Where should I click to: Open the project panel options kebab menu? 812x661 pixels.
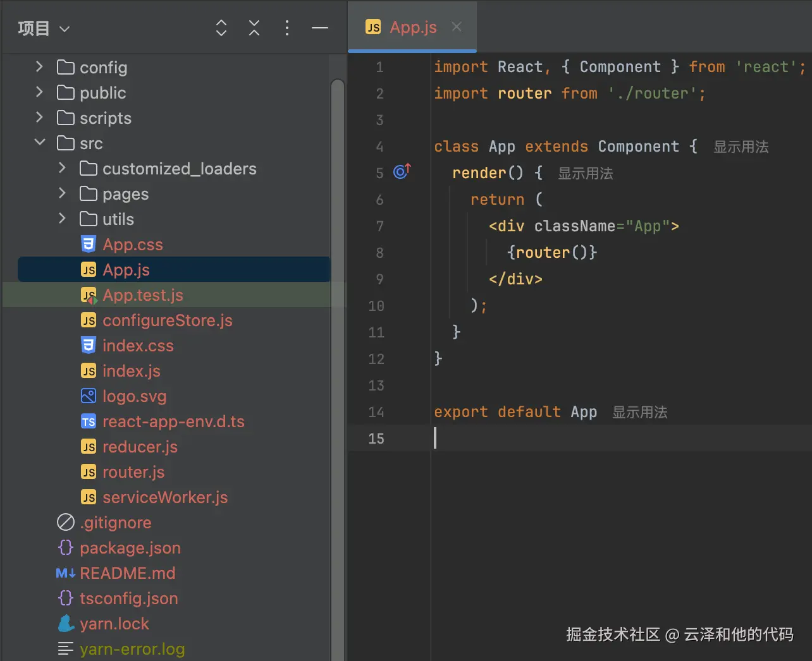(286, 28)
